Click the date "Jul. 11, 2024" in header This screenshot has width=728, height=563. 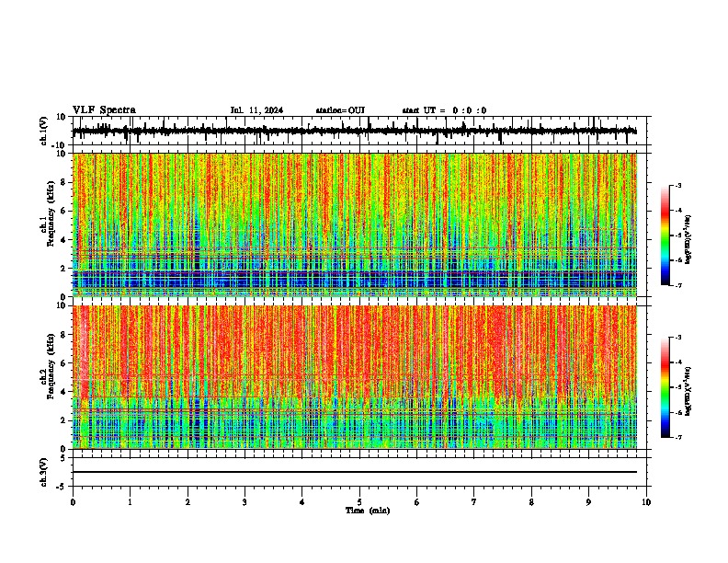pos(256,110)
